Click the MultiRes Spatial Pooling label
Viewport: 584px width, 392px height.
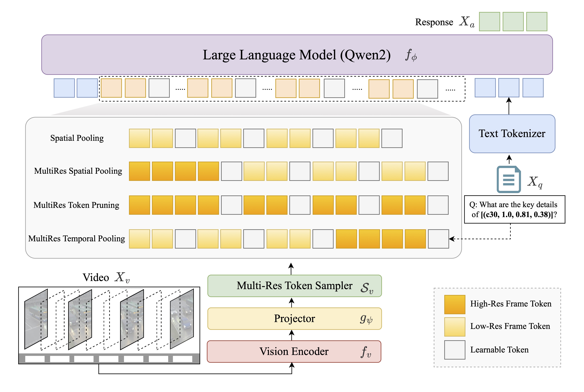click(78, 171)
